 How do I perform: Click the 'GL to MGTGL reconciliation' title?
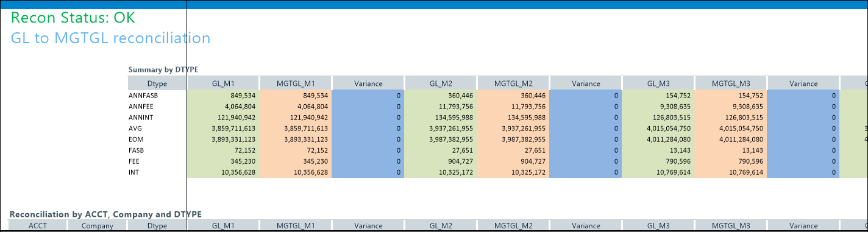(110, 38)
